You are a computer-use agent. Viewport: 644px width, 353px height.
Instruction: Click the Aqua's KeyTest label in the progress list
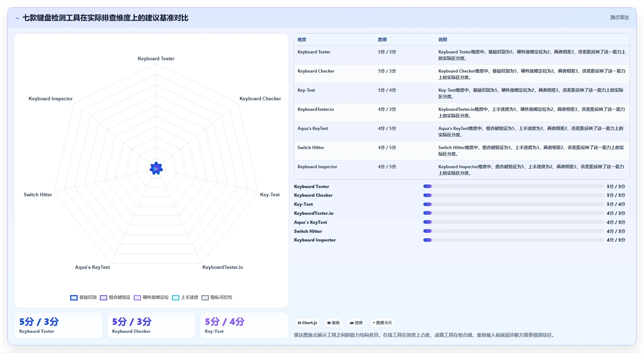[310, 222]
